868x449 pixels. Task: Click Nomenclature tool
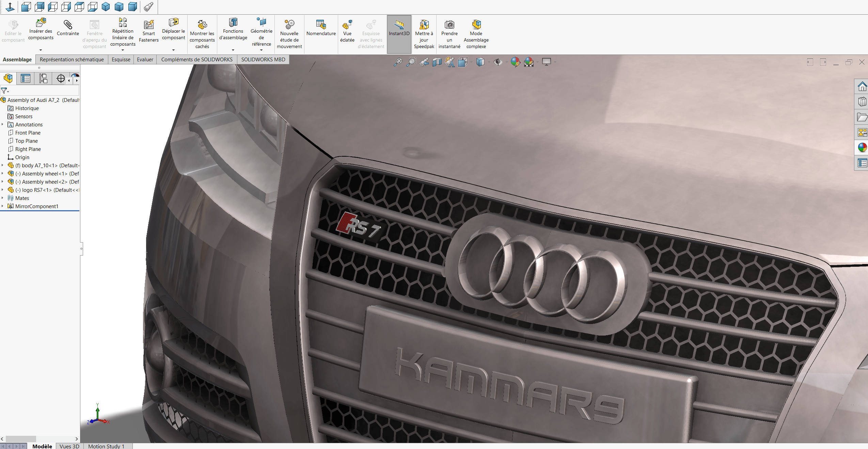pyautogui.click(x=321, y=27)
